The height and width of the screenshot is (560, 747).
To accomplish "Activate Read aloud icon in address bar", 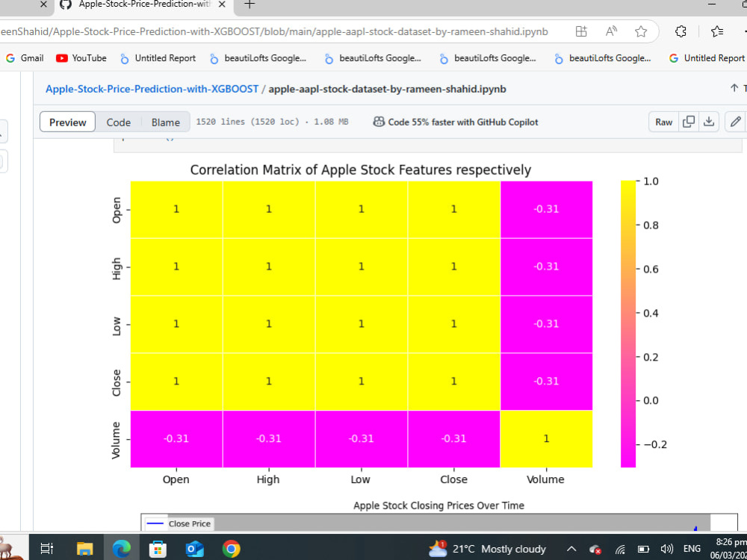I will click(611, 31).
